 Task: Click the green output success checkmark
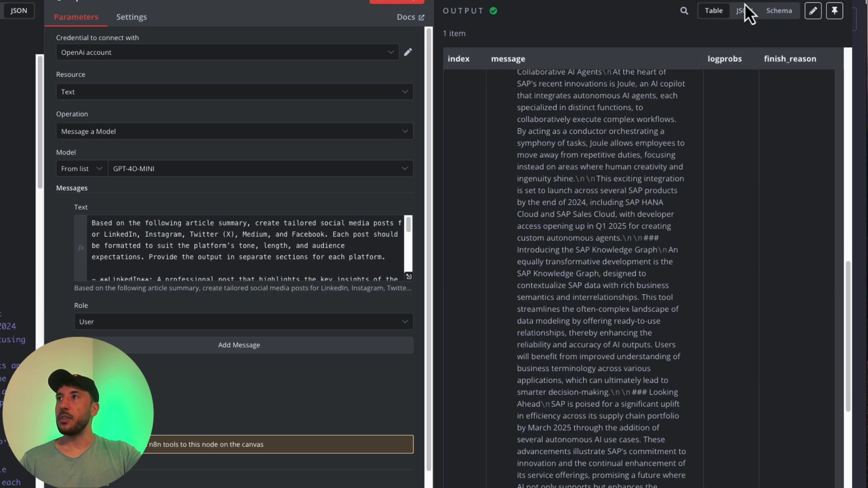493,11
